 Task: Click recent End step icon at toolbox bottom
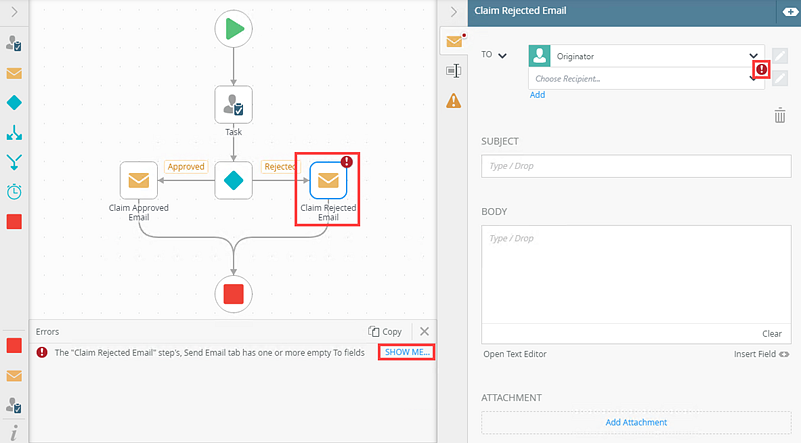(14, 346)
